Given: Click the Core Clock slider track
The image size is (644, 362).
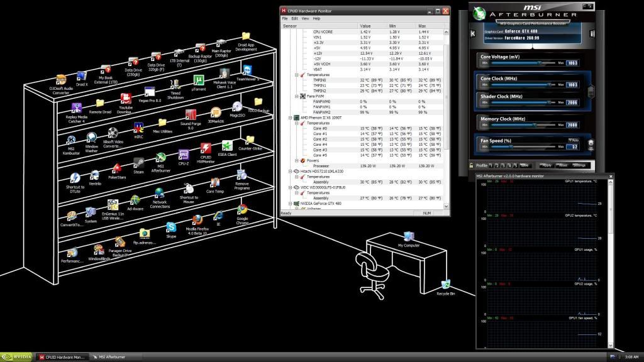Looking at the screenshot, I should click(522, 84).
